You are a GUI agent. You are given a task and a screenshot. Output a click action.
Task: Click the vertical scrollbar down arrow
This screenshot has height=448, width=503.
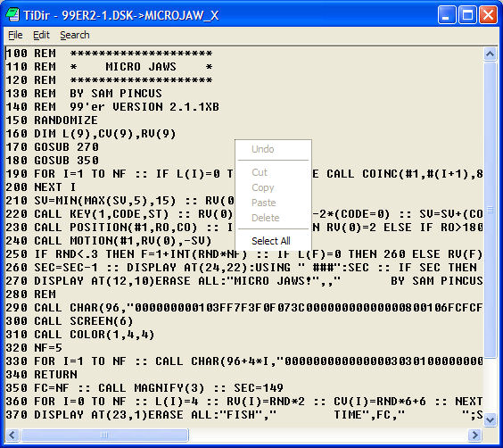click(490, 419)
